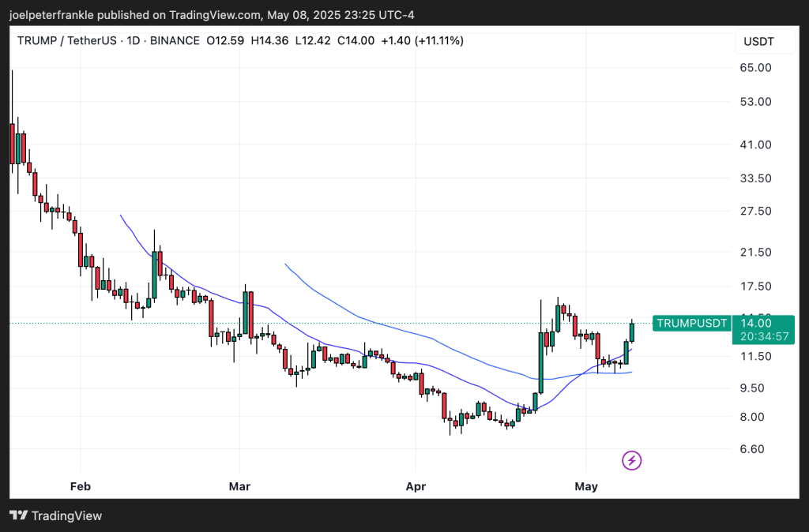The image size is (809, 532).
Task: Click the countdown timer showing 20:34:57
Action: coord(764,336)
